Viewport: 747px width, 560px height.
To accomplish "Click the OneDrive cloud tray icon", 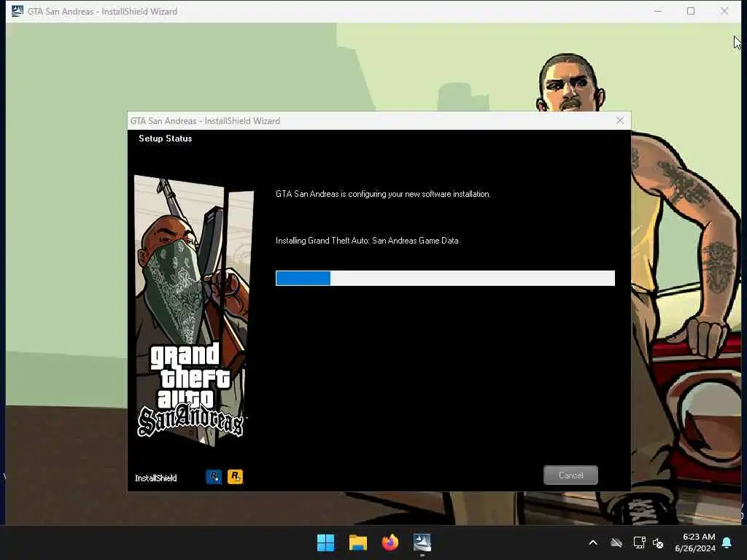I will click(x=616, y=542).
